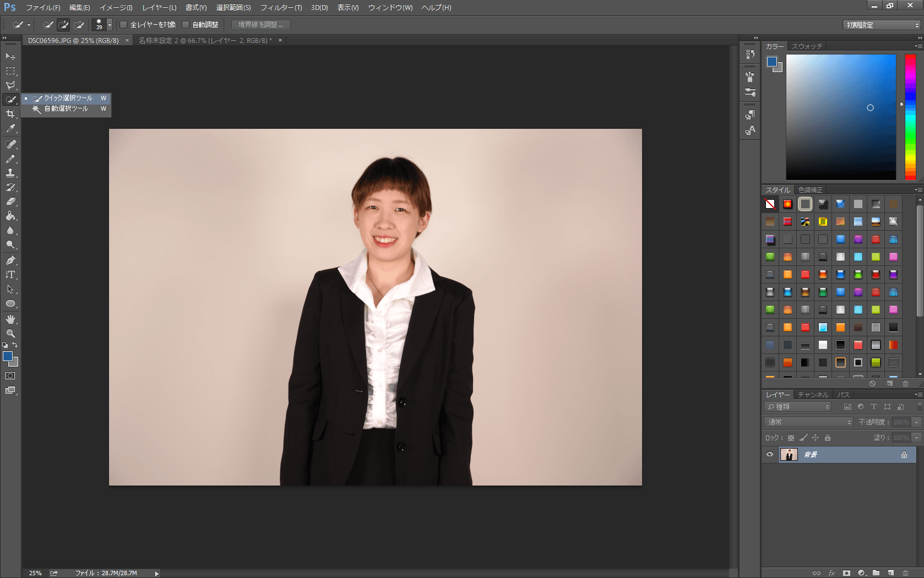Open the brush picker dropdown arrow

point(110,25)
